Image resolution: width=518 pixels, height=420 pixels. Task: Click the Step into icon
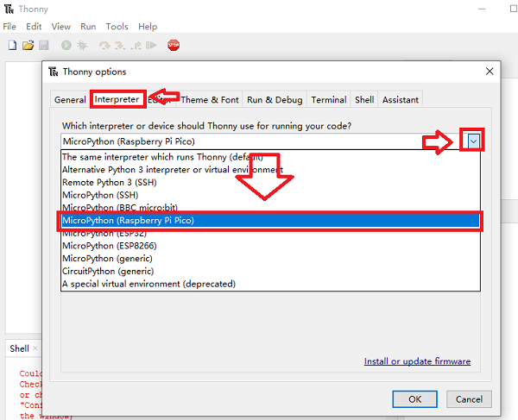pos(120,45)
